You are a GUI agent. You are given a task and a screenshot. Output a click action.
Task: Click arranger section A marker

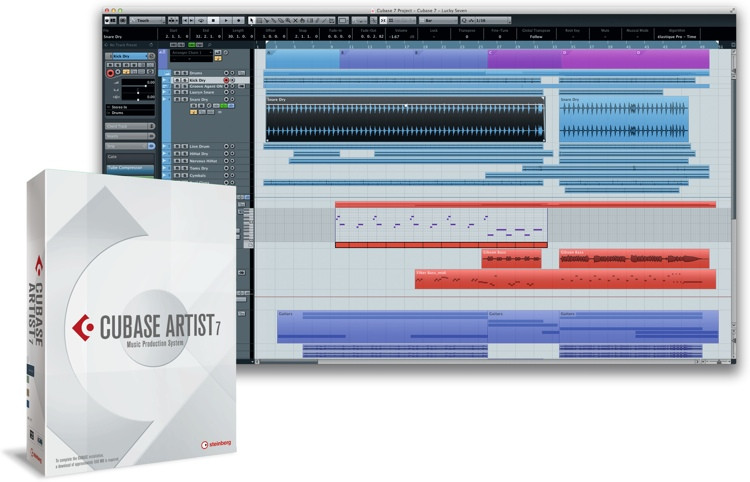[302, 60]
